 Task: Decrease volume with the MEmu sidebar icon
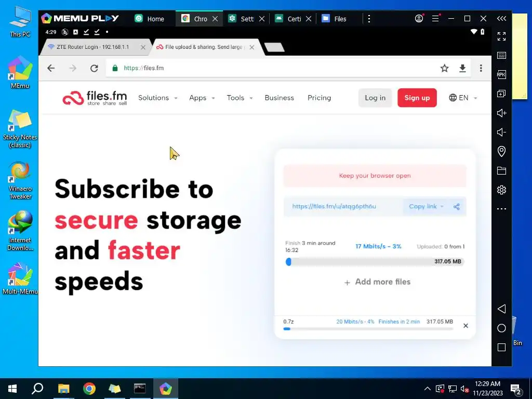(x=501, y=132)
